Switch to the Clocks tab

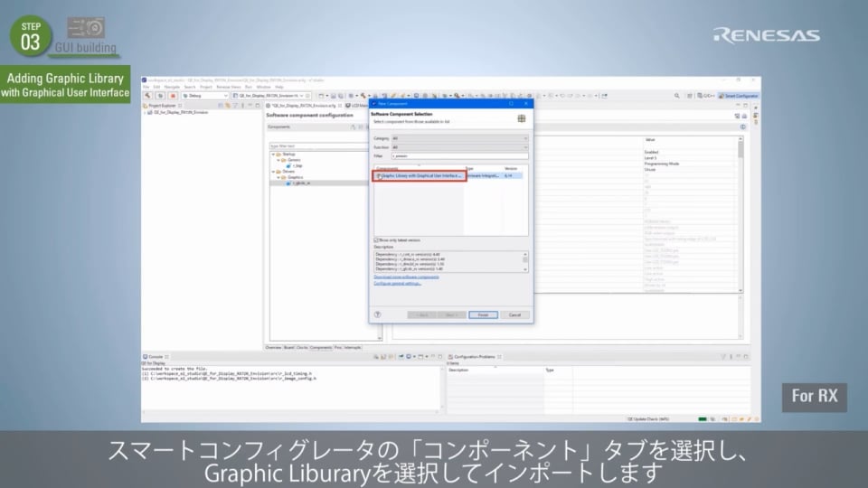tap(302, 347)
